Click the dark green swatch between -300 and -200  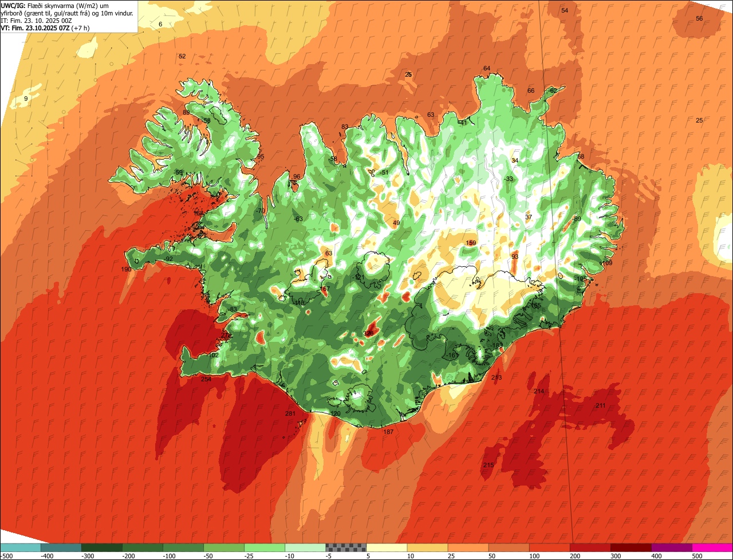102,547
